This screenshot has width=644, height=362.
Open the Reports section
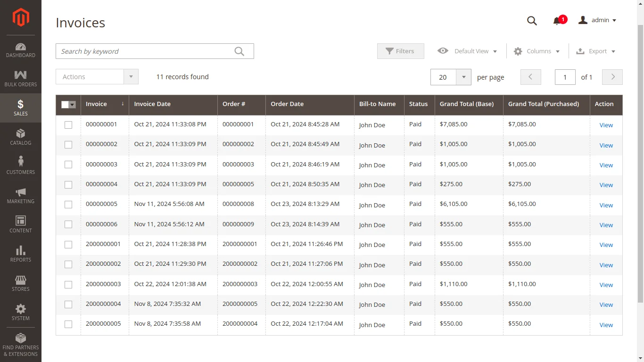[x=20, y=255]
